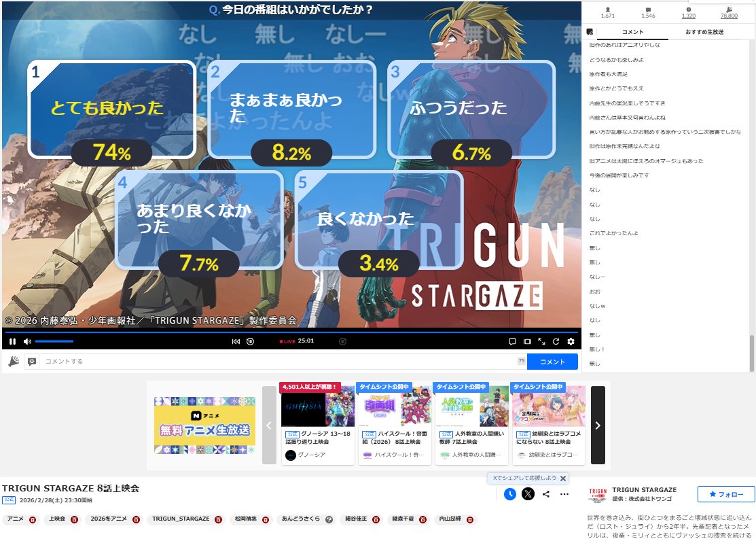Click the blue コメント submit button
This screenshot has height=539, width=756.
click(551, 362)
